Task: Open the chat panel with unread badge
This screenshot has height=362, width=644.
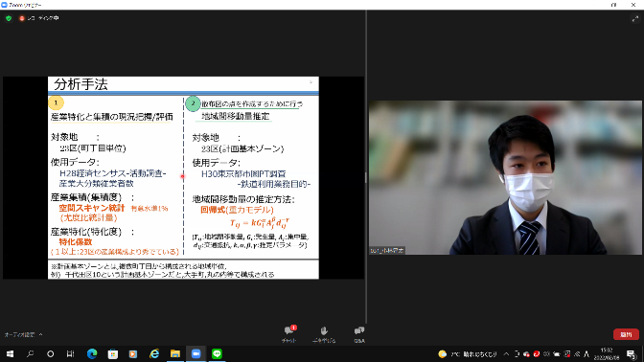Action: tap(289, 333)
